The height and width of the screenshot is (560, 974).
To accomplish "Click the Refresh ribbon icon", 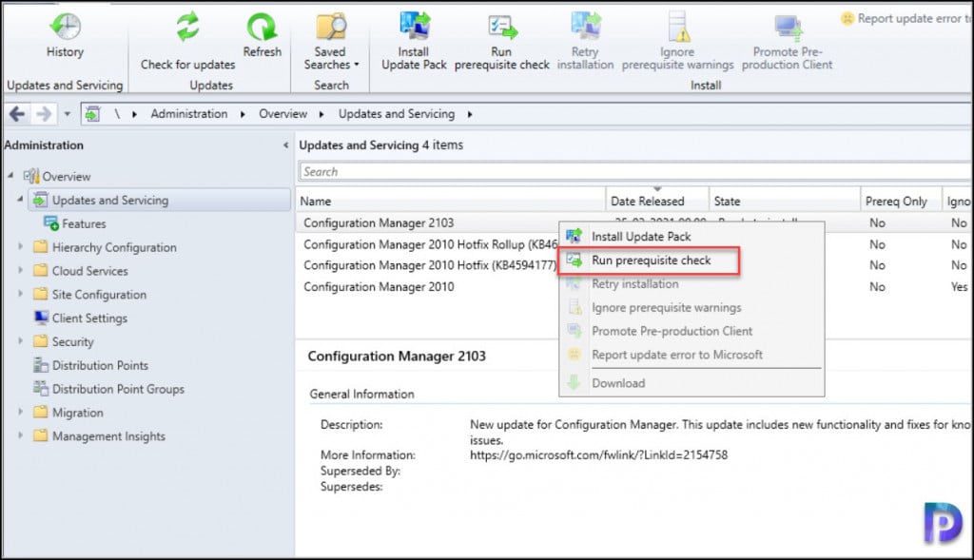I will [262, 27].
